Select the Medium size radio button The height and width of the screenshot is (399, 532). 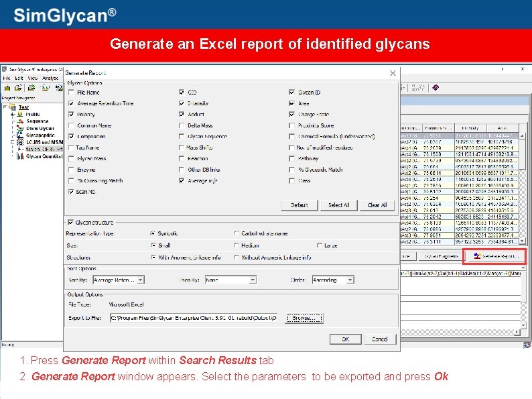(x=236, y=245)
